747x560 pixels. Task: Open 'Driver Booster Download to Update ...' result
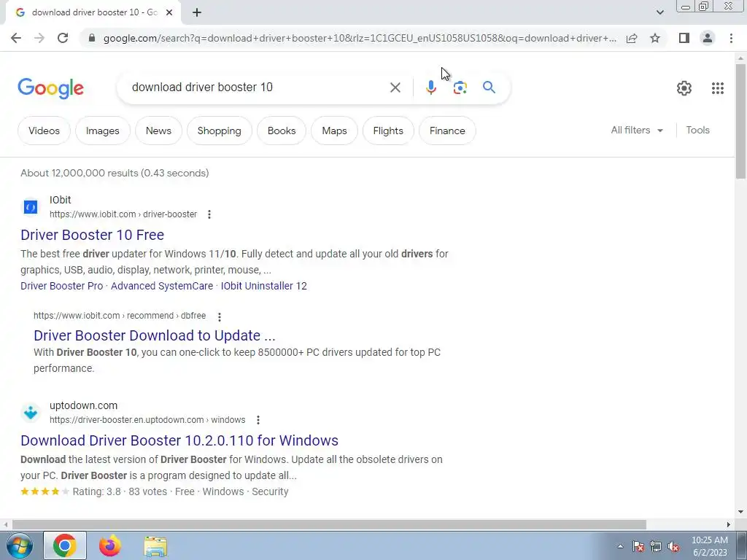tap(155, 335)
